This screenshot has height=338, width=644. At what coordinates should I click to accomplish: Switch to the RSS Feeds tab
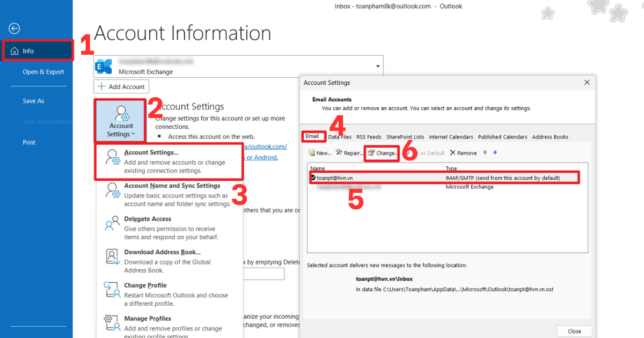pyautogui.click(x=369, y=137)
